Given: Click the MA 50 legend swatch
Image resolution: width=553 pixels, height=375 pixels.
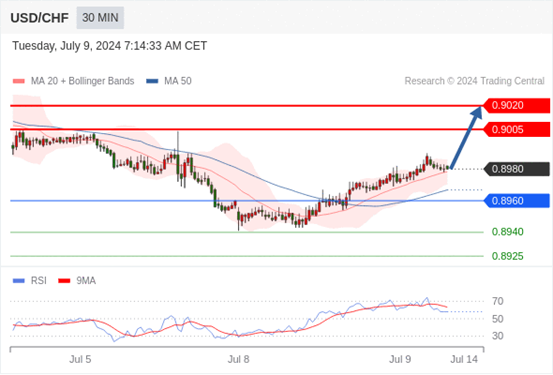Looking at the screenshot, I should 152,81.
